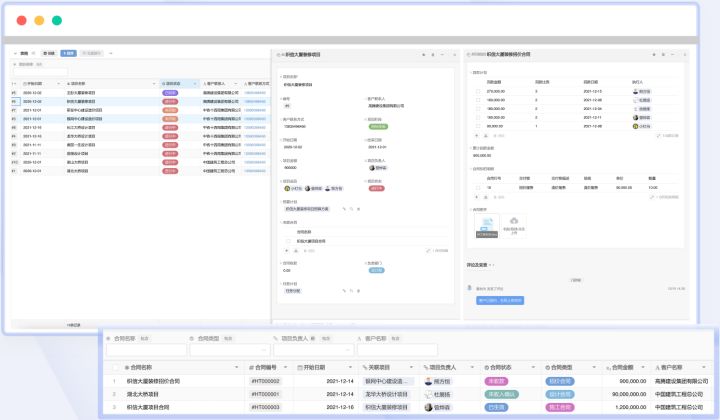Viewport: 720px width, 420px height.
Task: Click the cloud upload attachment icon
Action: 514,220
